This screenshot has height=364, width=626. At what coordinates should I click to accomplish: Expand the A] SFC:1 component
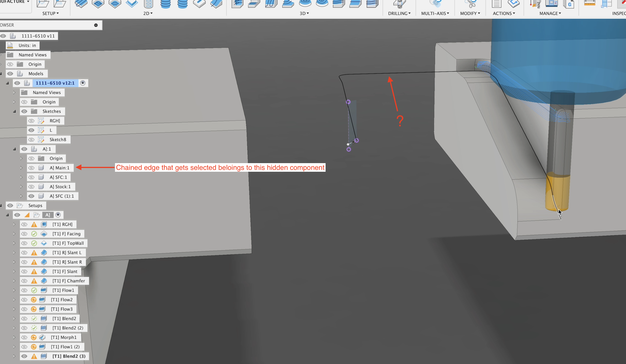[x=21, y=177]
